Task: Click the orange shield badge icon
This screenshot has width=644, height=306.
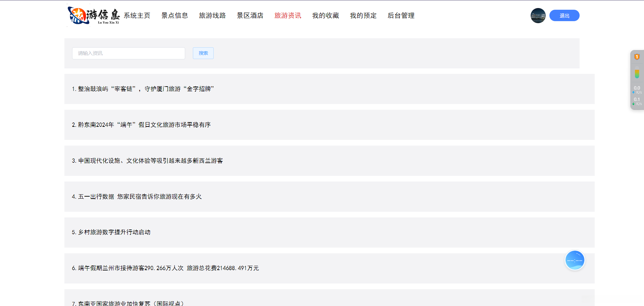Action: tap(637, 57)
